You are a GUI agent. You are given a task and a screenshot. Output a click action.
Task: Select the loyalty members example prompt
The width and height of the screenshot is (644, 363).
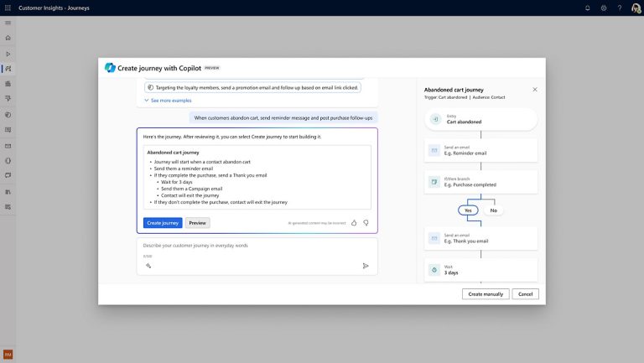[252, 87]
